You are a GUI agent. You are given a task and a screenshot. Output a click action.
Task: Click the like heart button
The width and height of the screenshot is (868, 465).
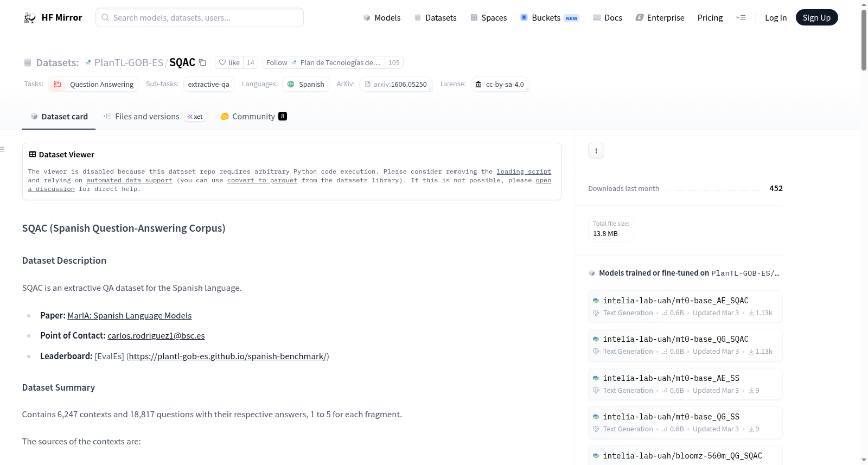click(229, 62)
